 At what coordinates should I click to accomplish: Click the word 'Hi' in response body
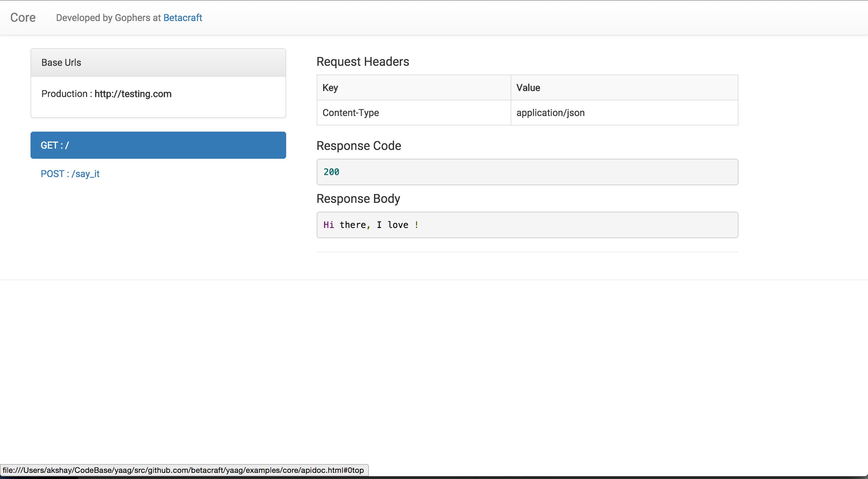[328, 225]
